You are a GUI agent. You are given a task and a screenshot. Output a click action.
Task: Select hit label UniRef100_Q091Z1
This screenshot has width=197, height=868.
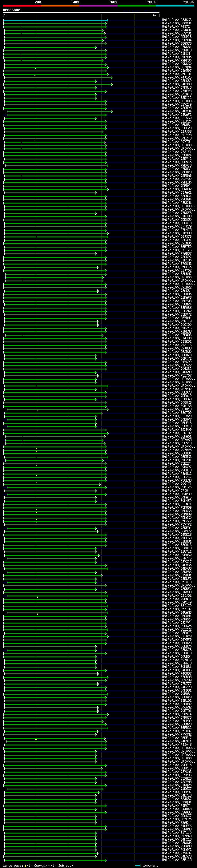click(x=177, y=484)
